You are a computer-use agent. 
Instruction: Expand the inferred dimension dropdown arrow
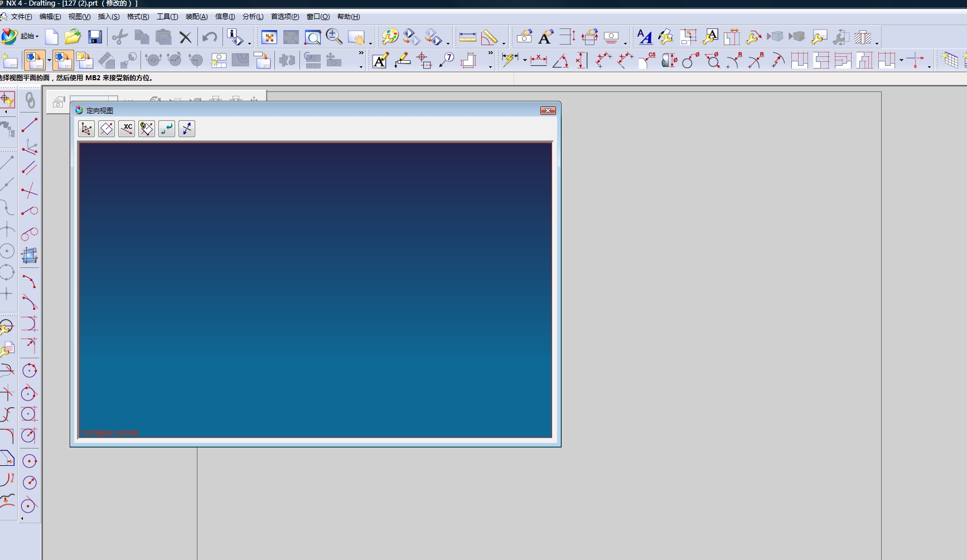[x=525, y=60]
